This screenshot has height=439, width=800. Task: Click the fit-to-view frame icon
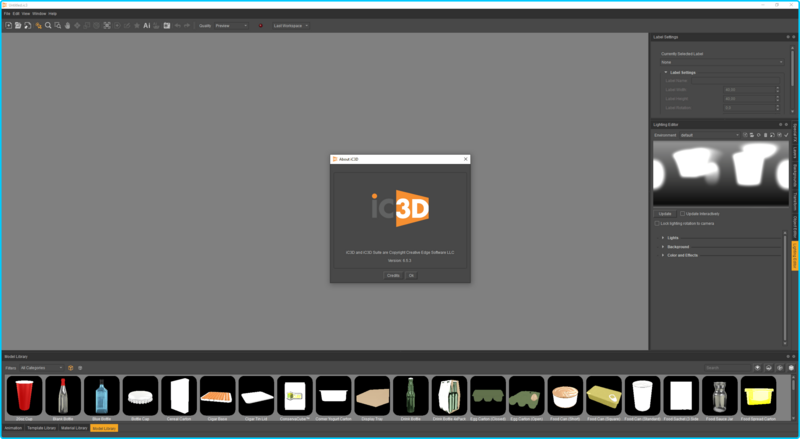click(x=107, y=26)
